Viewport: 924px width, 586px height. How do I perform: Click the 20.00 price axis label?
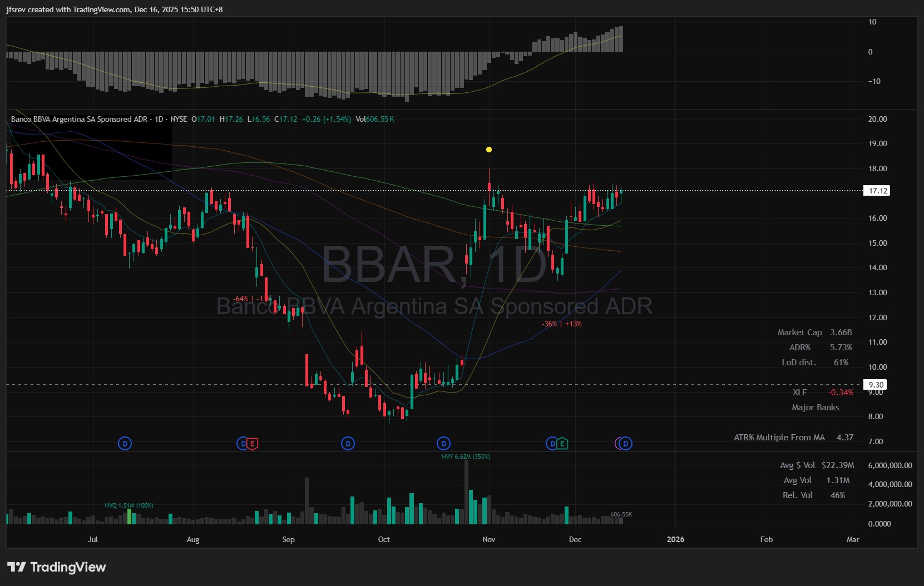click(878, 119)
